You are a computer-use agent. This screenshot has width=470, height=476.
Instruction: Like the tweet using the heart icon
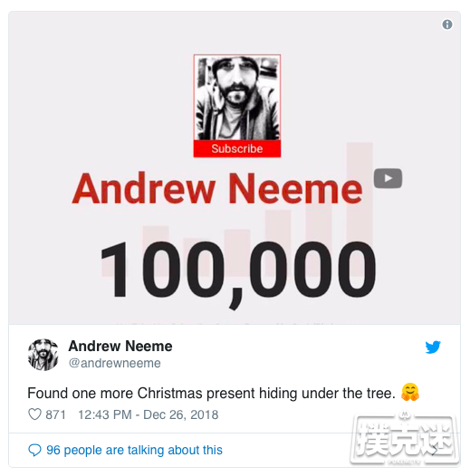(x=34, y=414)
